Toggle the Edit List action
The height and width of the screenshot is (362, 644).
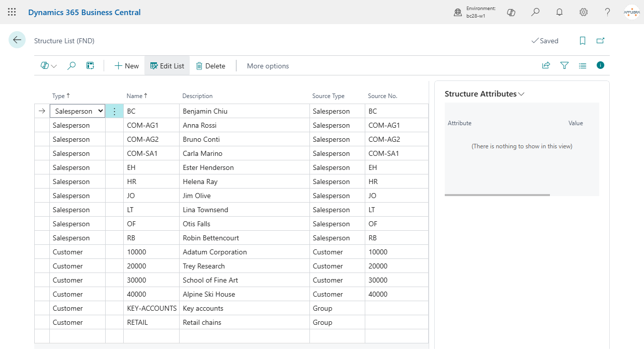point(167,66)
